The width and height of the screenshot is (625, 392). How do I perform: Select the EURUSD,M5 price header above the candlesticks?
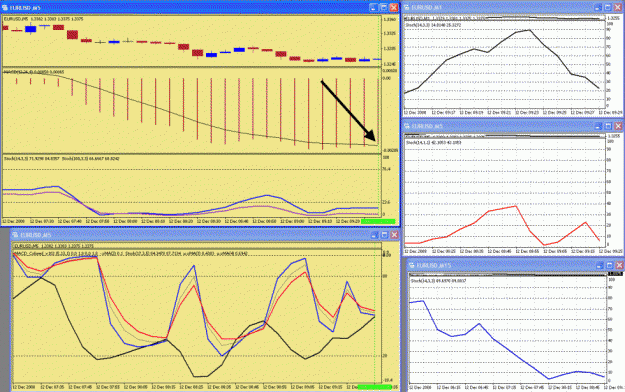click(43, 19)
